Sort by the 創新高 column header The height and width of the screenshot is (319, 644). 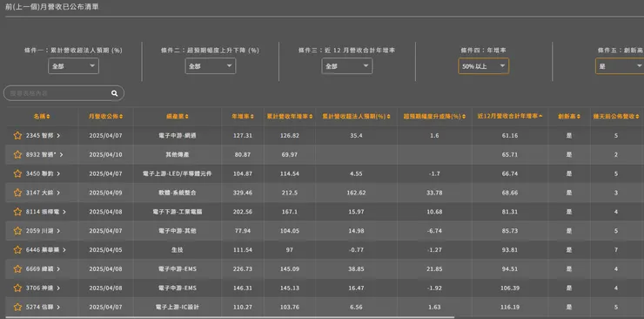point(569,117)
